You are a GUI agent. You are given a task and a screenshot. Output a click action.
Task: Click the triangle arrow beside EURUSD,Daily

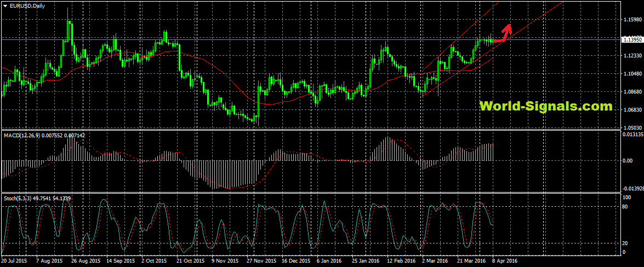4,5
